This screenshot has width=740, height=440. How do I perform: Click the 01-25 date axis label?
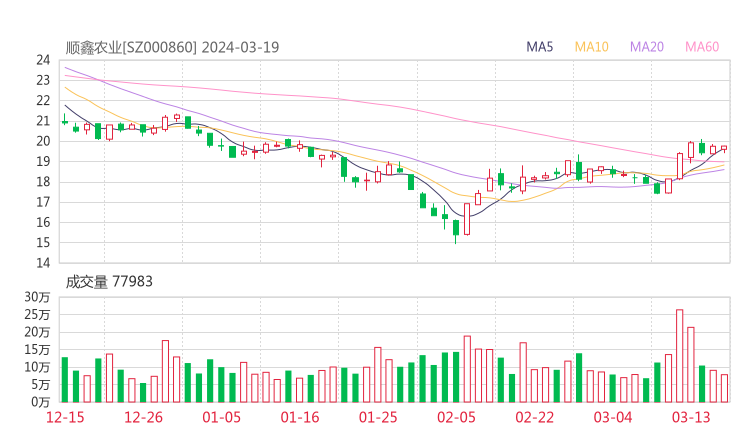pyautogui.click(x=378, y=417)
